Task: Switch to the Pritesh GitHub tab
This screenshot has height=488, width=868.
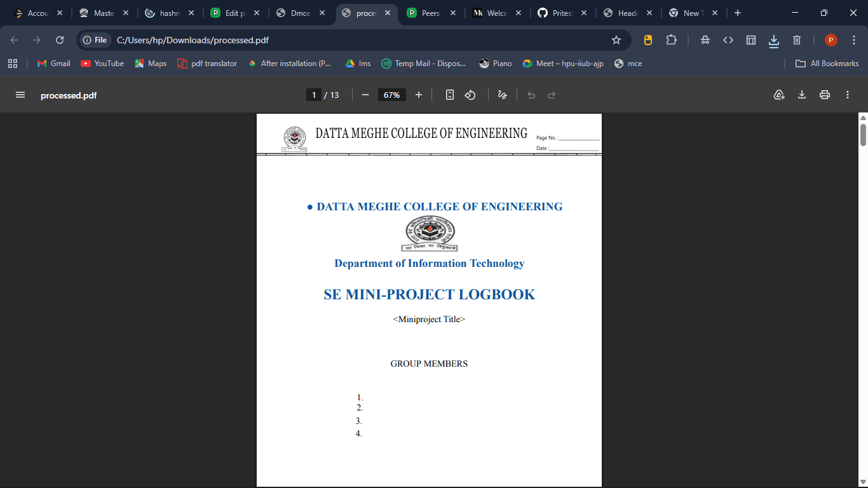Action: coord(560,13)
